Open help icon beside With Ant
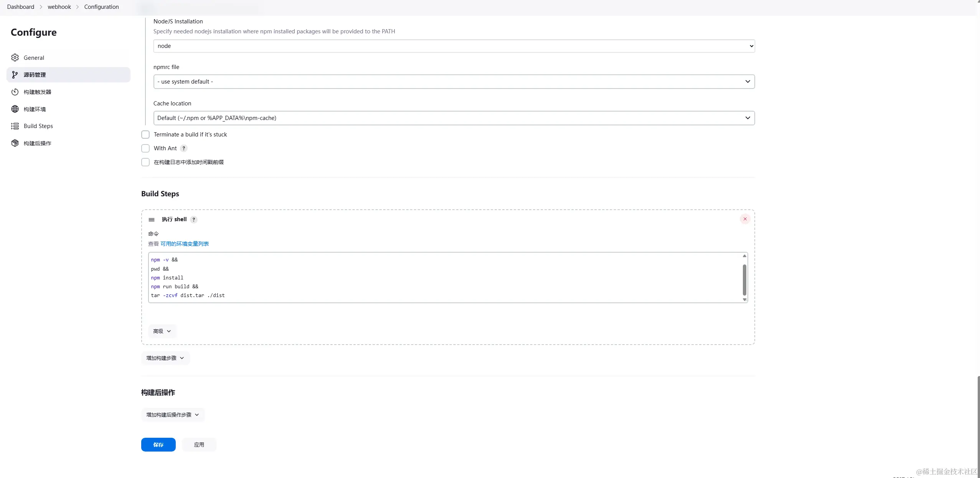Image resolution: width=980 pixels, height=478 pixels. pyautogui.click(x=184, y=148)
